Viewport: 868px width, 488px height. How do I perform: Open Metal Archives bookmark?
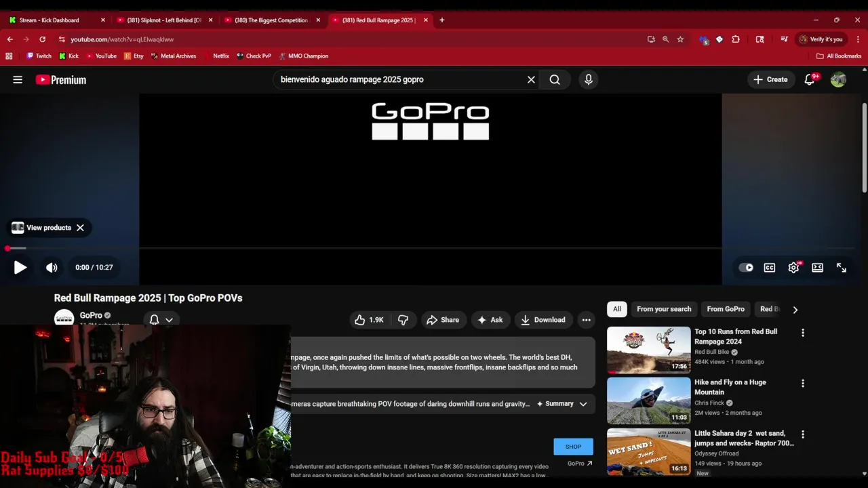[174, 56]
